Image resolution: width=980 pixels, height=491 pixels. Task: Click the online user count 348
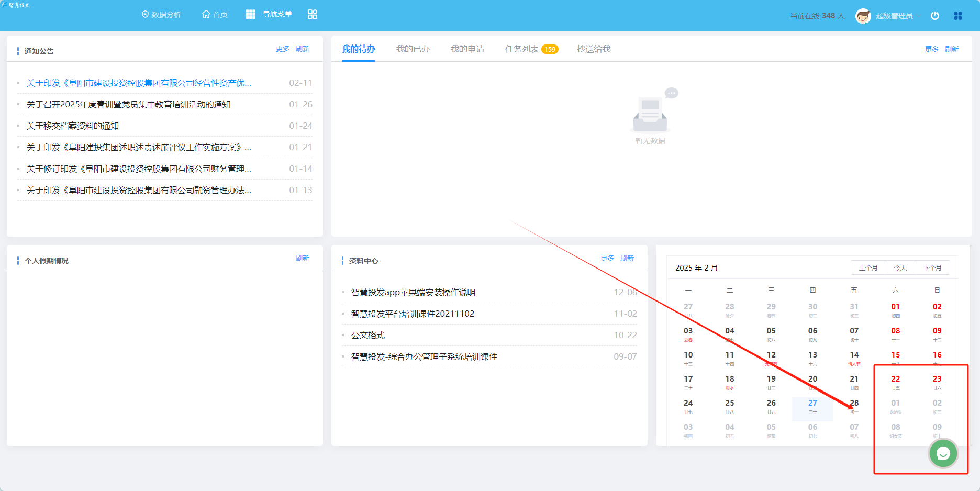828,16
